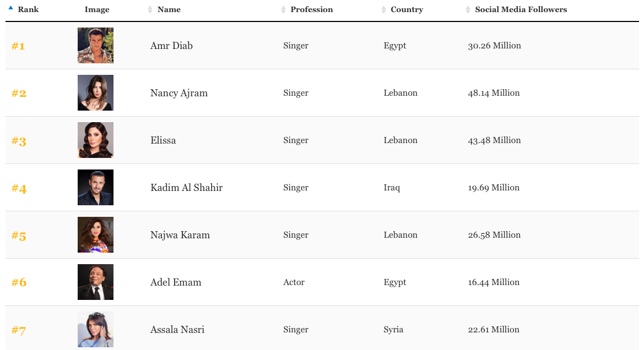
Task: Click sort arrows beside Country header
Action: tap(384, 10)
